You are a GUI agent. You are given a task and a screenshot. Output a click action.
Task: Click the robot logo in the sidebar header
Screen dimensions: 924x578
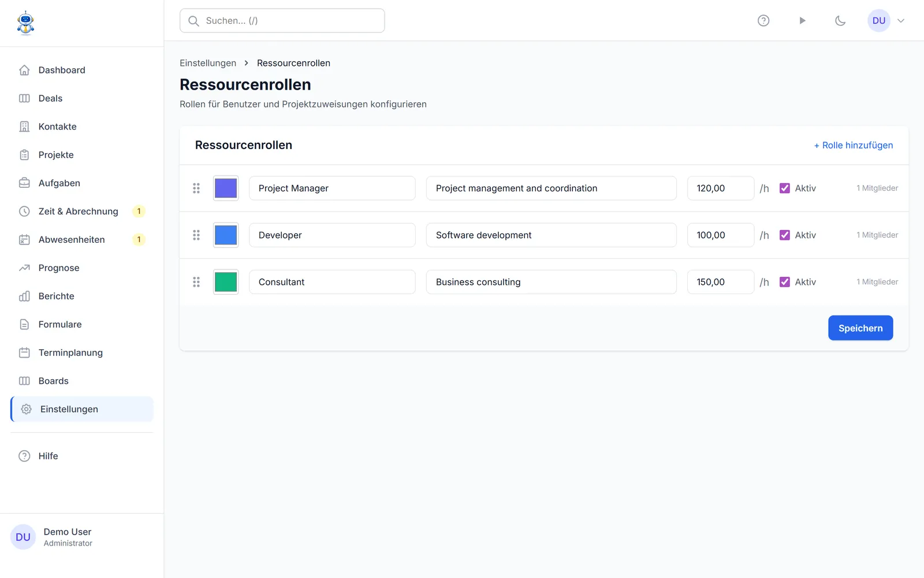tap(25, 23)
